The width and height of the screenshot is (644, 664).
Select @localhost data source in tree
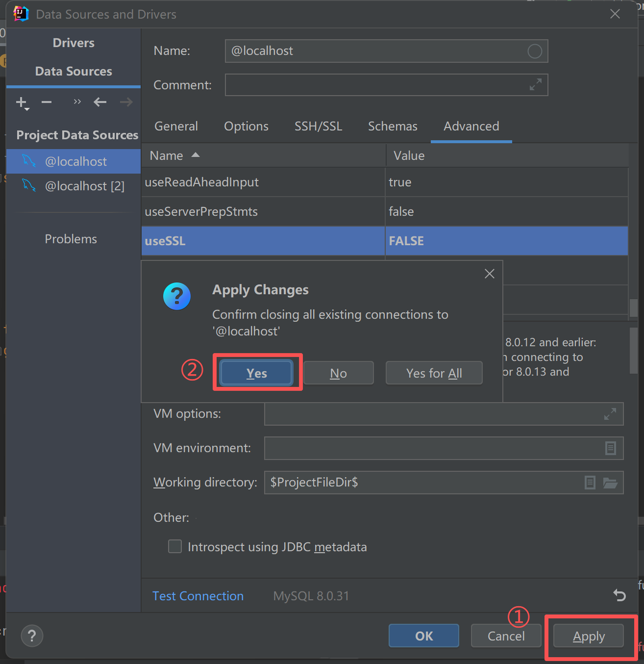pyautogui.click(x=74, y=161)
